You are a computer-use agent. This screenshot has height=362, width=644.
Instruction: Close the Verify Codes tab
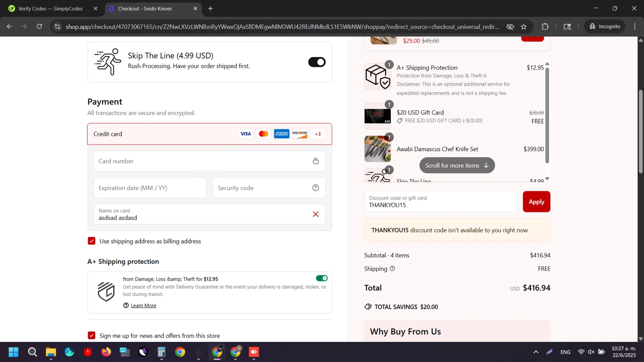pyautogui.click(x=95, y=9)
